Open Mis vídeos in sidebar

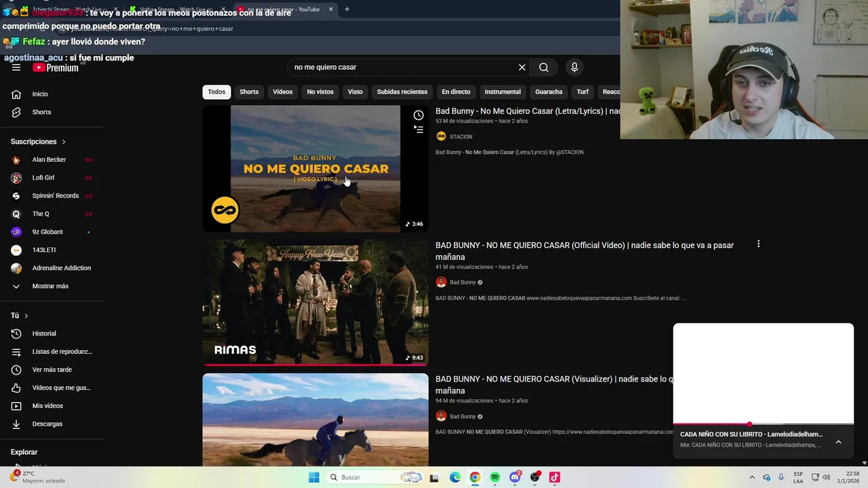[52, 406]
